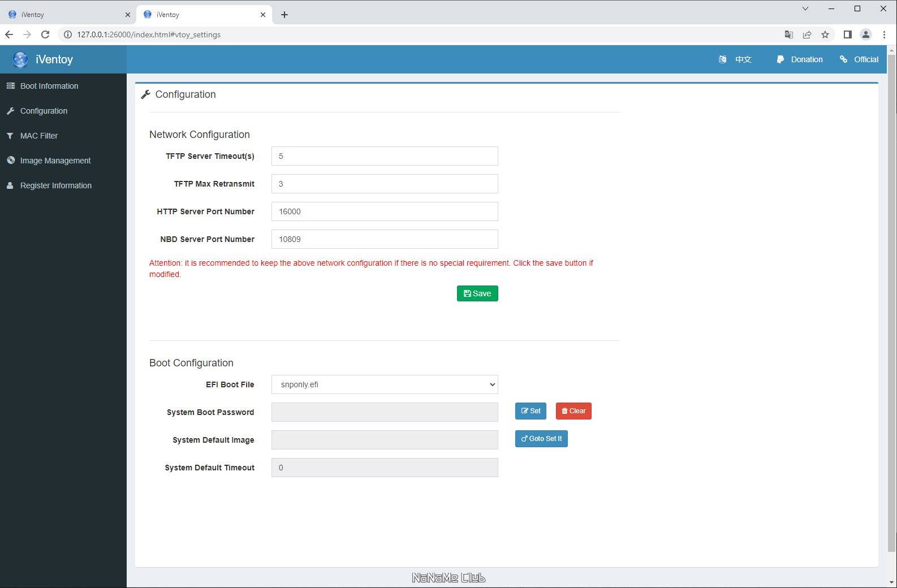
Task: Click the Register Information user icon
Action: click(x=10, y=185)
